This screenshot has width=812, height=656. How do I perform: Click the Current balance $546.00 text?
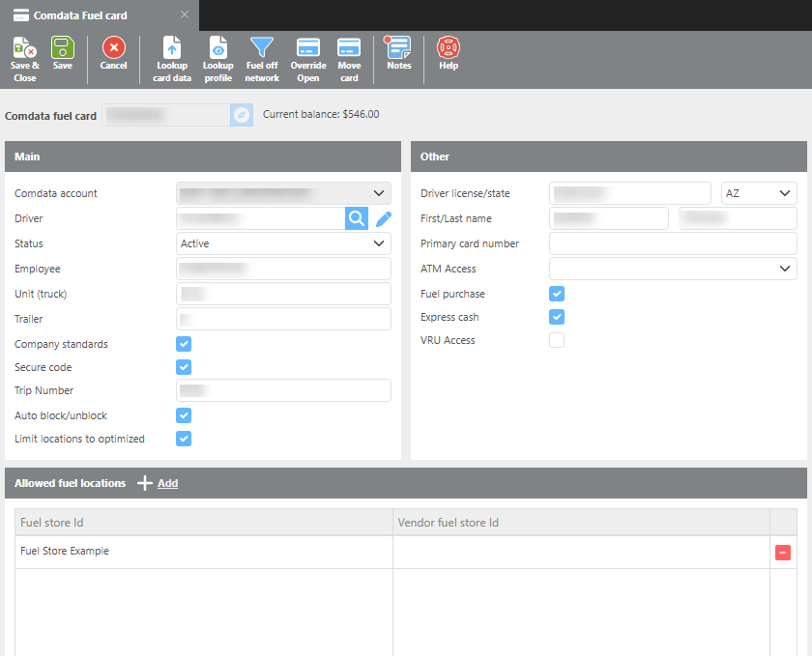[x=321, y=114]
